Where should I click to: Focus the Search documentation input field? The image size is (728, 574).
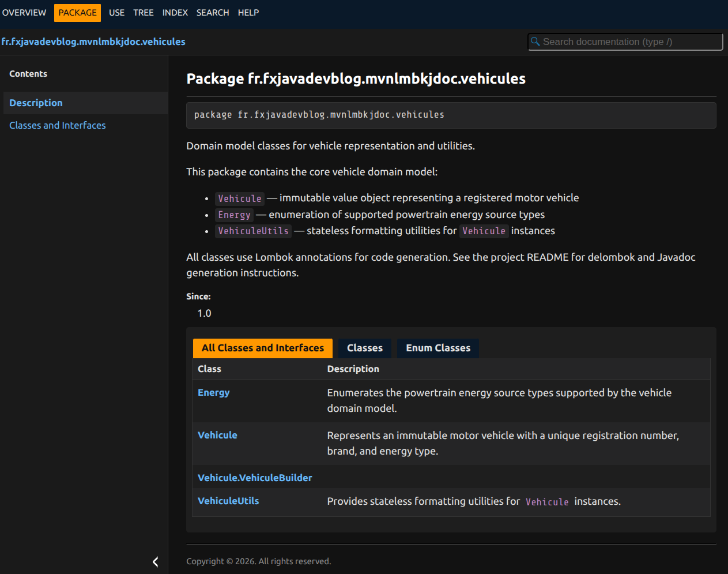tap(625, 42)
